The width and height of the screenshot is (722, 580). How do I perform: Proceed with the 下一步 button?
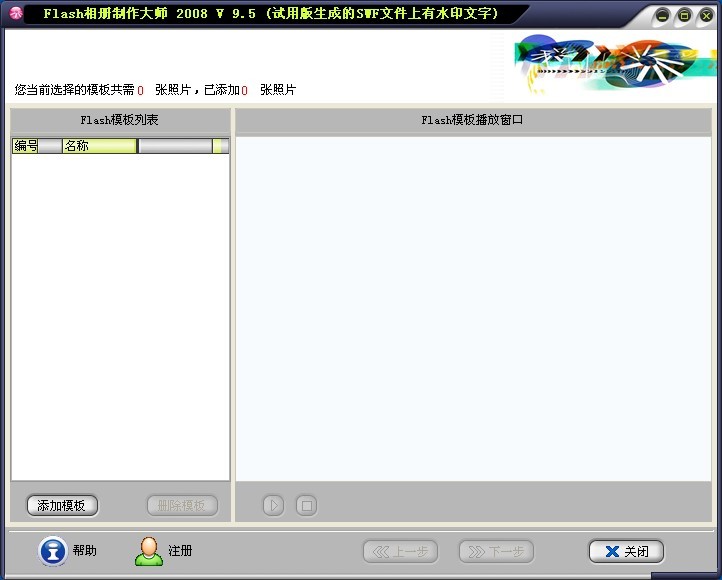click(x=496, y=551)
